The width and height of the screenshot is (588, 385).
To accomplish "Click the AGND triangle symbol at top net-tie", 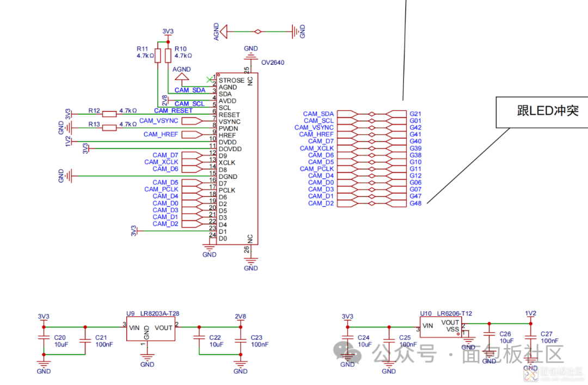I will click(224, 32).
